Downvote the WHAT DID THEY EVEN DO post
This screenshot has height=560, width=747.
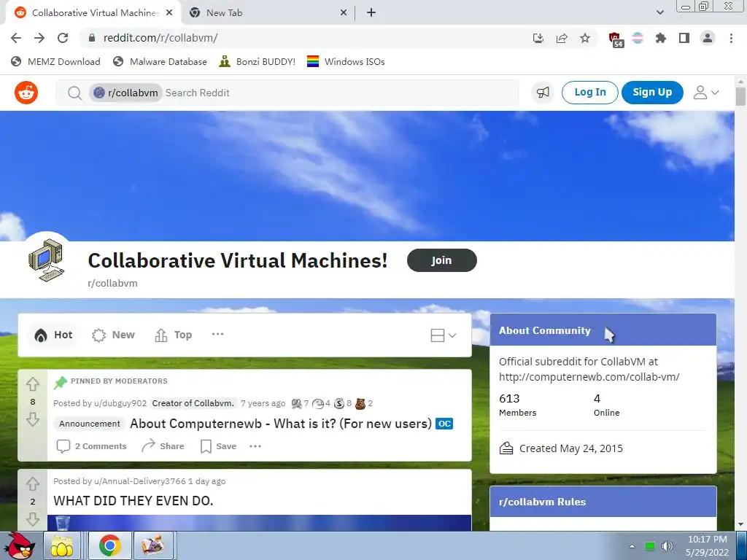pos(32,519)
